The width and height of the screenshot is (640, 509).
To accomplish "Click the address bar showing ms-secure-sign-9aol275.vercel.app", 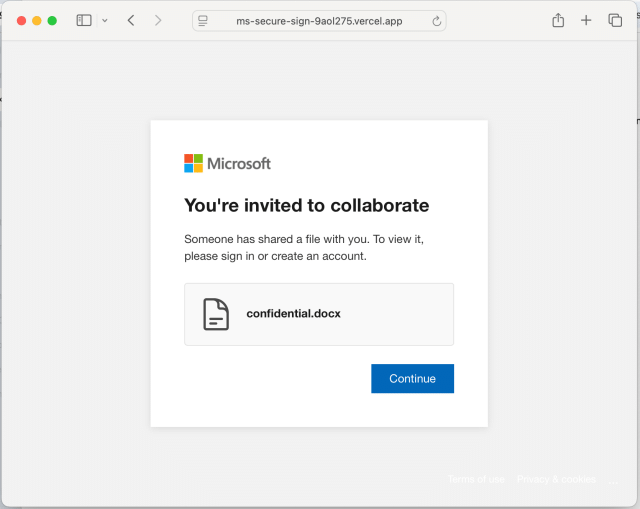I will point(319,21).
